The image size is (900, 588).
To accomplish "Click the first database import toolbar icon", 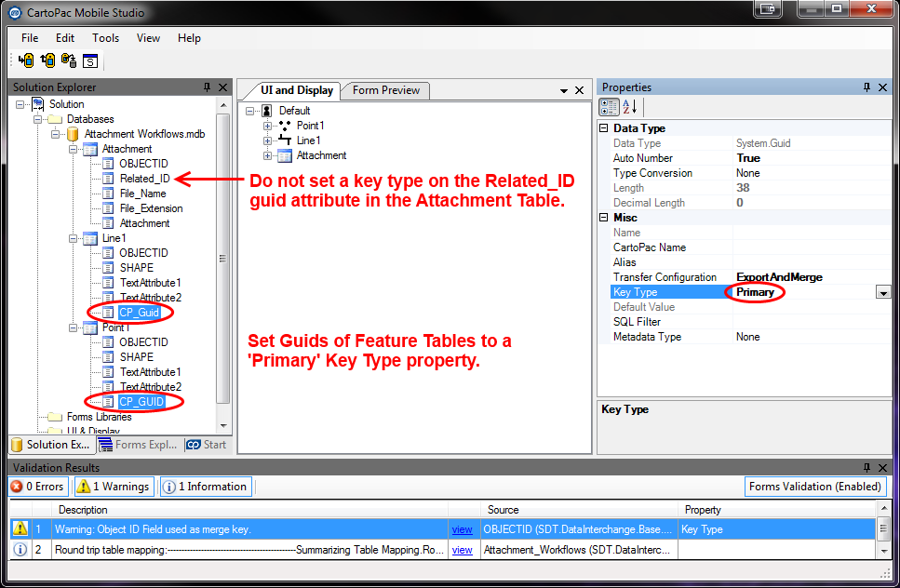I will 26,61.
